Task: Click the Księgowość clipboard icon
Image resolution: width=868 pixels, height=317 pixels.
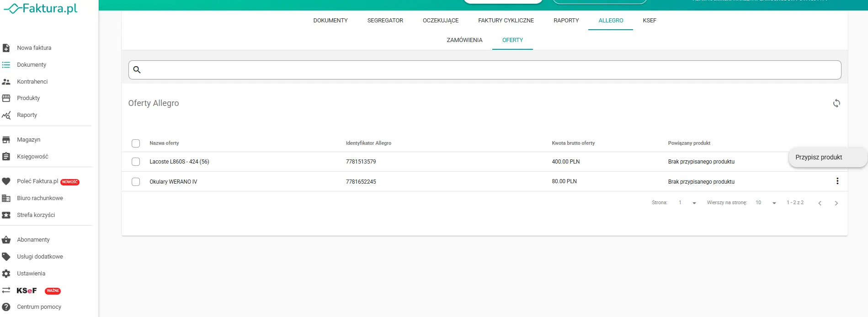Action: [6, 157]
